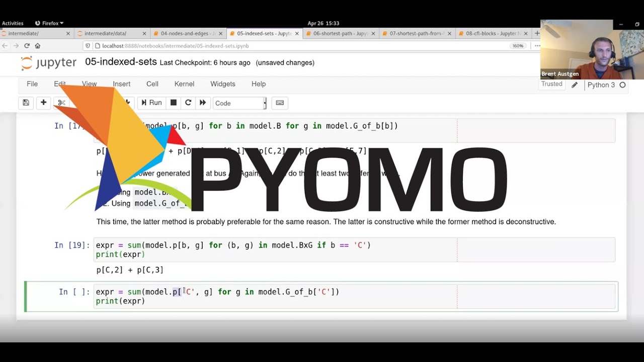644x362 pixels.
Task: Open the Insert menu
Action: pos(122,84)
